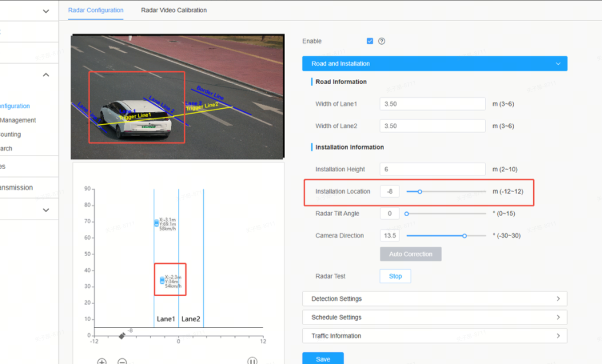Zoom out of the radar chart
The image size is (602, 364).
coord(122,361)
